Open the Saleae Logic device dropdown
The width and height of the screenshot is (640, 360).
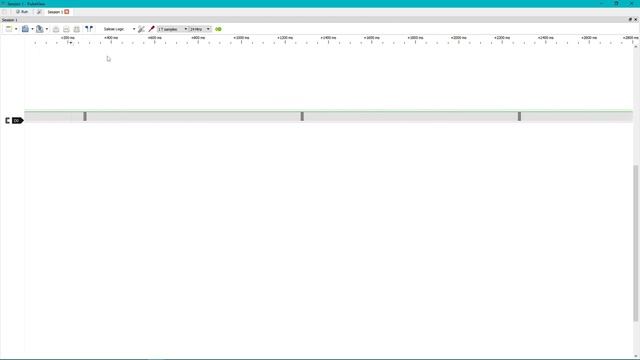(119, 29)
